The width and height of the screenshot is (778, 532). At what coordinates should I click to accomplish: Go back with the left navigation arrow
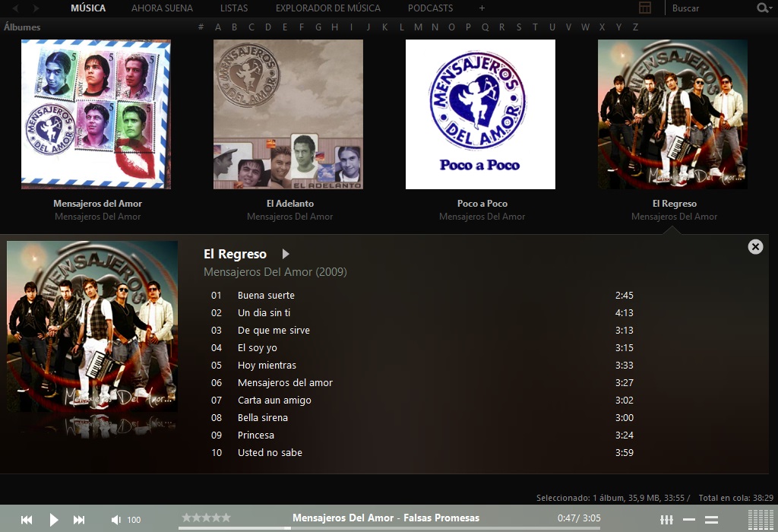[15, 8]
